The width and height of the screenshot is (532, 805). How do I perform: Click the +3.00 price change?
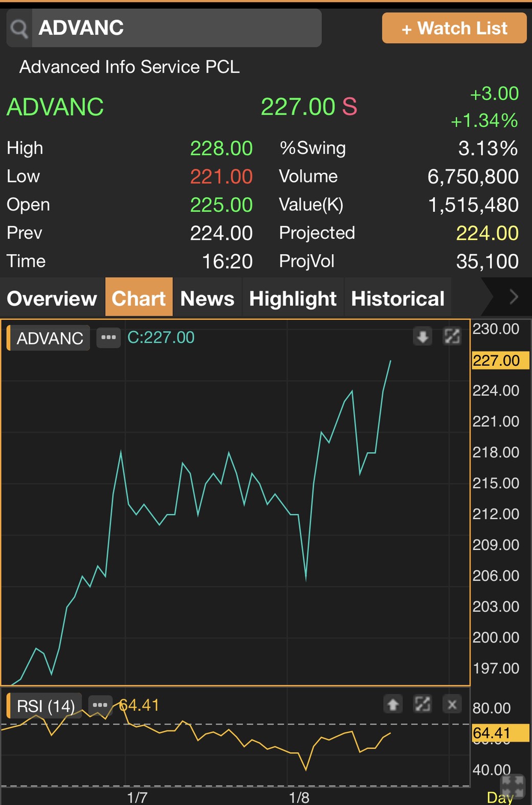point(494,94)
